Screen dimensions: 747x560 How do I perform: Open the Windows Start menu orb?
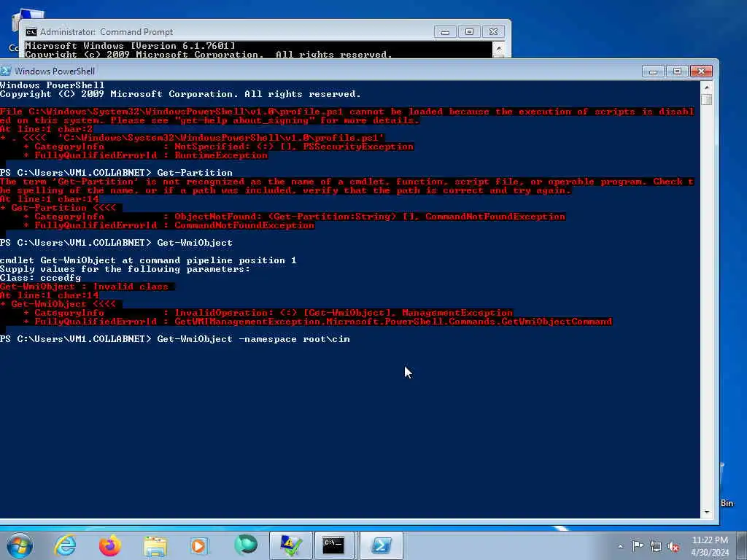pyautogui.click(x=20, y=545)
